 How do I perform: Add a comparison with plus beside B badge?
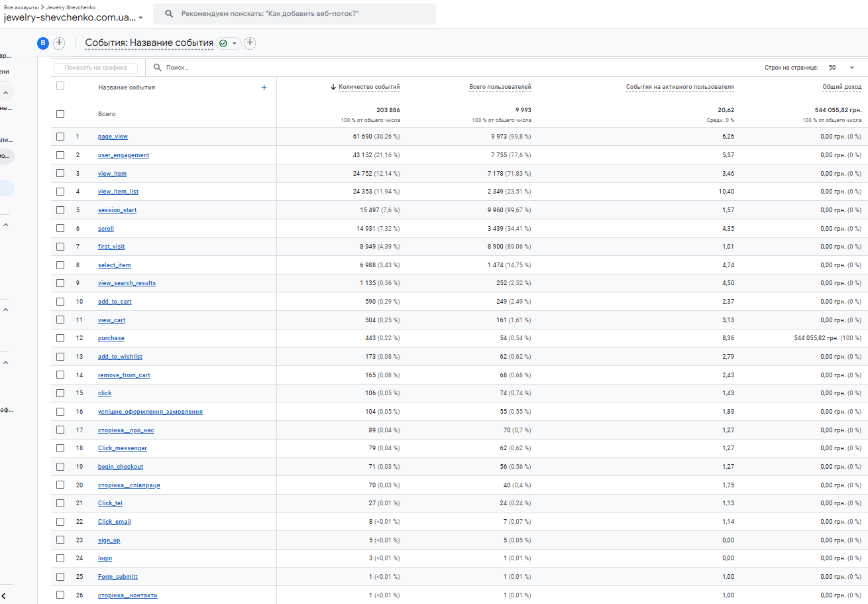point(59,43)
